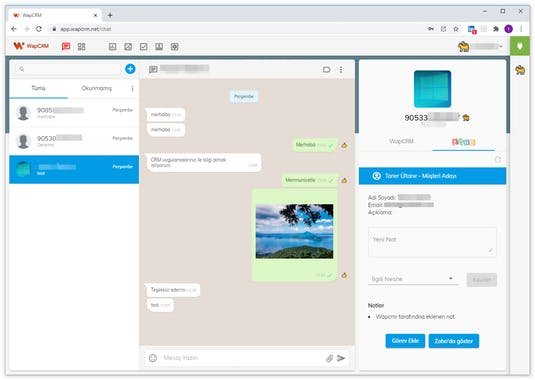Click the agent icon beside the sent photo
The image size is (535, 380).
[344, 275]
